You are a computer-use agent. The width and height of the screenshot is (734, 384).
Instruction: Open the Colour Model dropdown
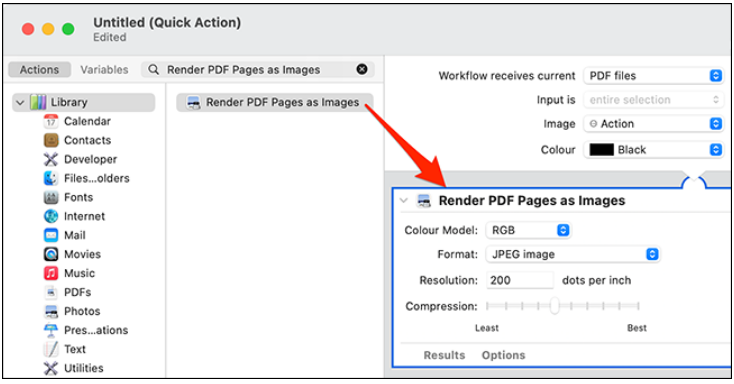coord(528,230)
